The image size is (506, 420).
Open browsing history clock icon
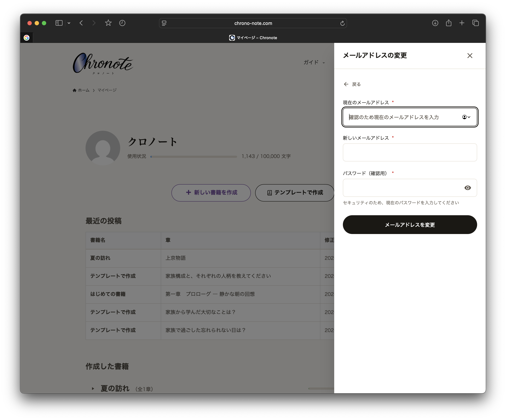click(122, 23)
